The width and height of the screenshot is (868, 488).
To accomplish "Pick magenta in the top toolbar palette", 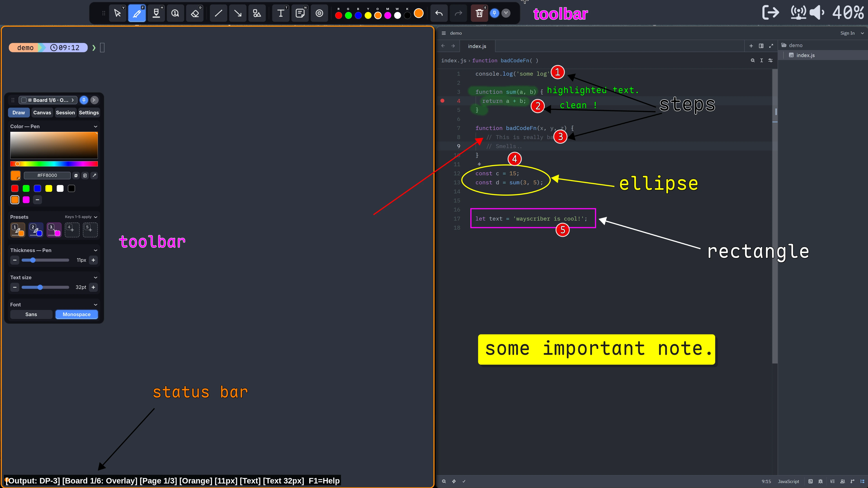I will (388, 15).
